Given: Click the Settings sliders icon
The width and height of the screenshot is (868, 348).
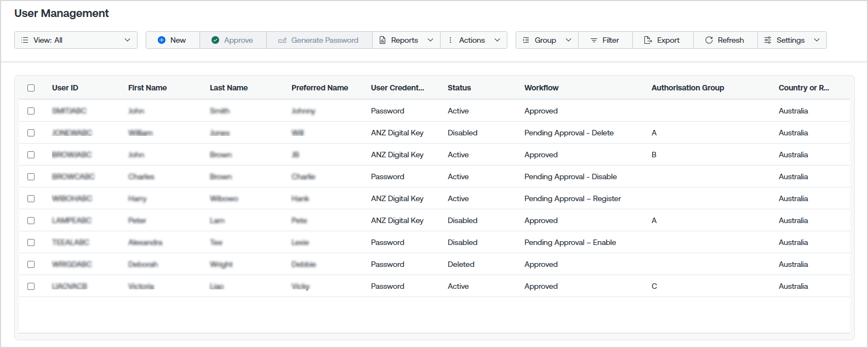Looking at the screenshot, I should tap(768, 40).
